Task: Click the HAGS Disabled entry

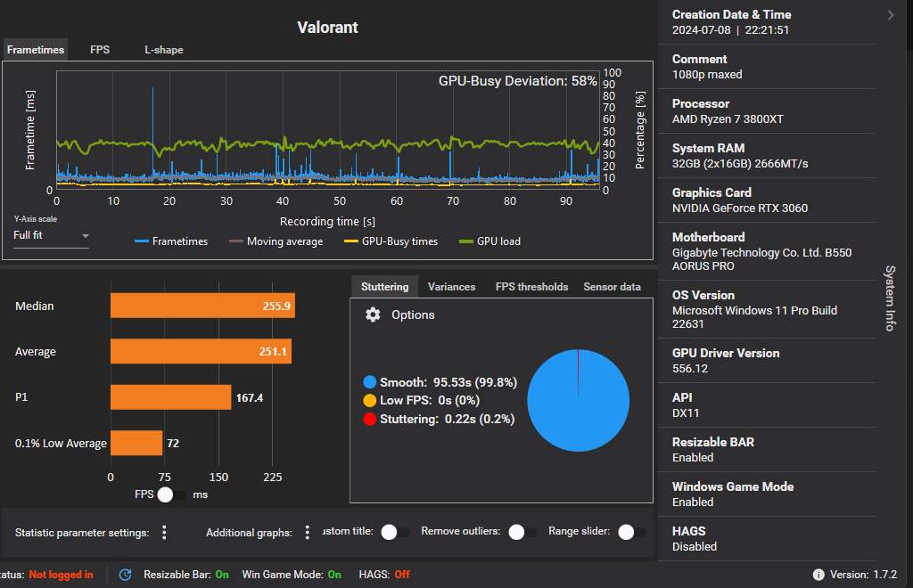Action: point(695,547)
